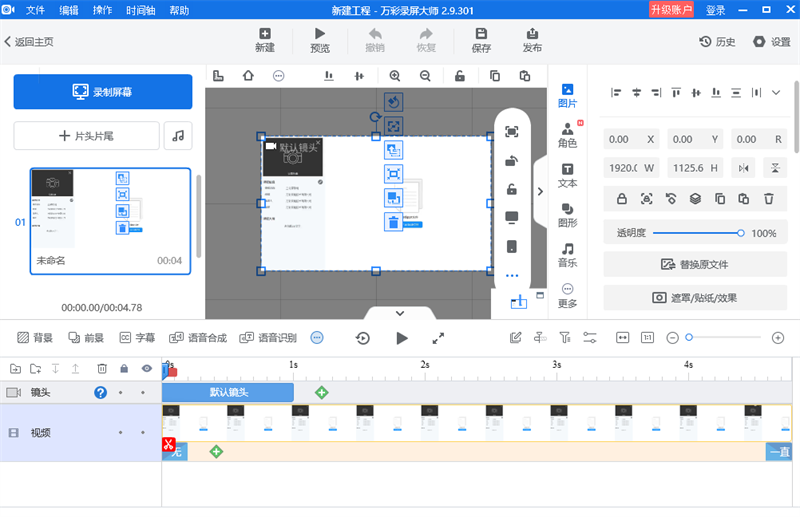
Task: Switch to the 音乐 tab
Action: [567, 255]
